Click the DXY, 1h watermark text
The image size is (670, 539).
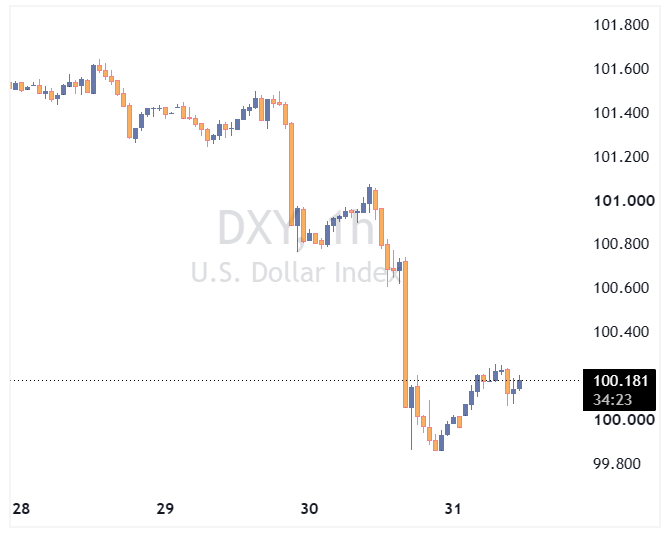(297, 228)
